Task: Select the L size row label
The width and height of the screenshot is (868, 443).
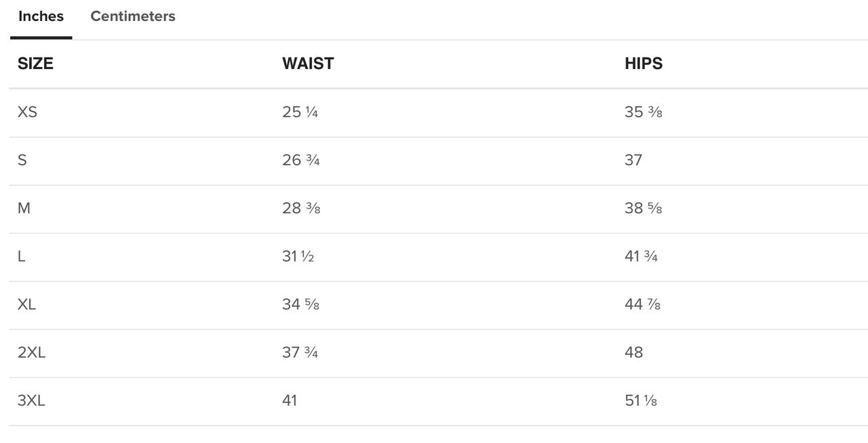Action: pos(22,257)
